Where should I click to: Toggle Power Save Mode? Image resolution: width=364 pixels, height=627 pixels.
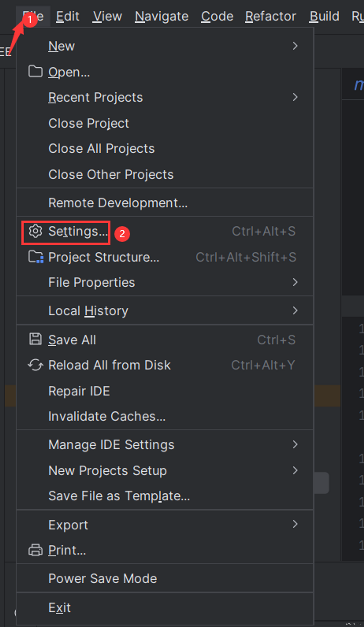pos(102,578)
